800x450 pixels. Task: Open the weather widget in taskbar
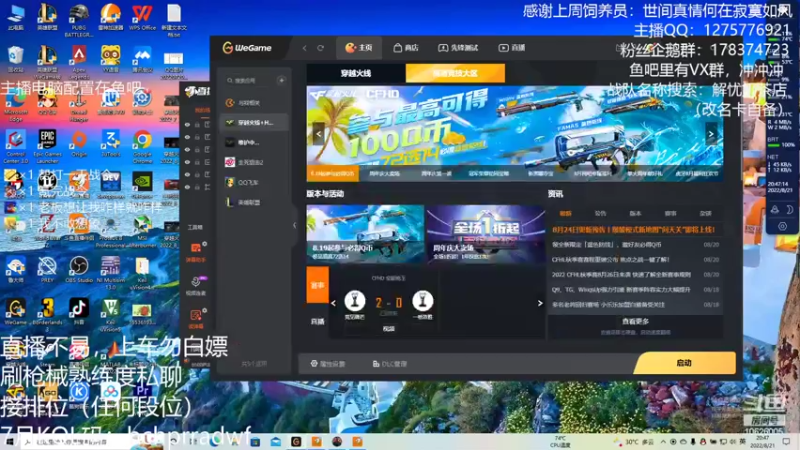(x=634, y=442)
